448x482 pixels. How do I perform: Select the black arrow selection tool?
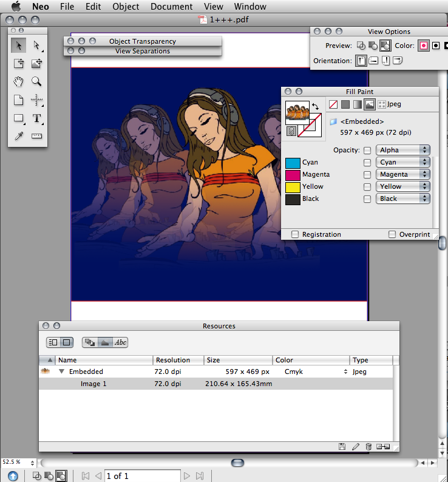(18, 46)
